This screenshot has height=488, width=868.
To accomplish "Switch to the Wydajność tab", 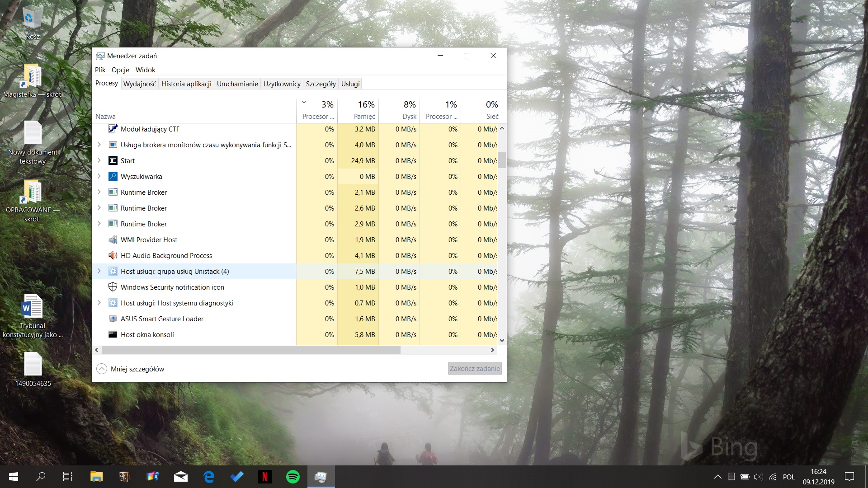I will [x=139, y=84].
